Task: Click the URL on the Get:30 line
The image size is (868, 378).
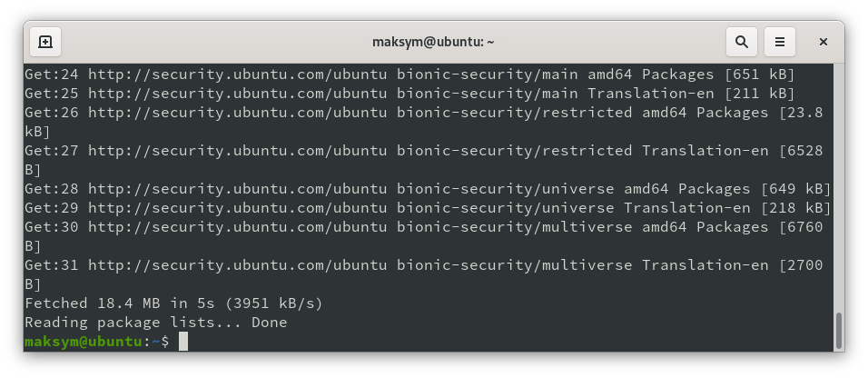Action: click(x=238, y=227)
